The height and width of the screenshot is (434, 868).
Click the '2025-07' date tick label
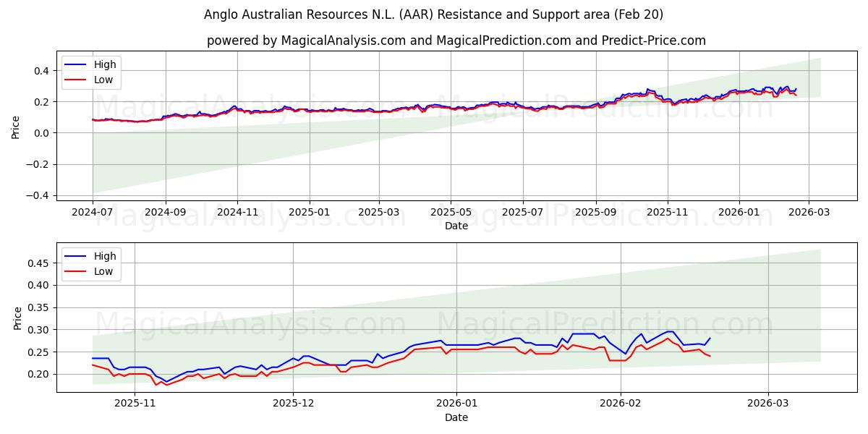[523, 213]
